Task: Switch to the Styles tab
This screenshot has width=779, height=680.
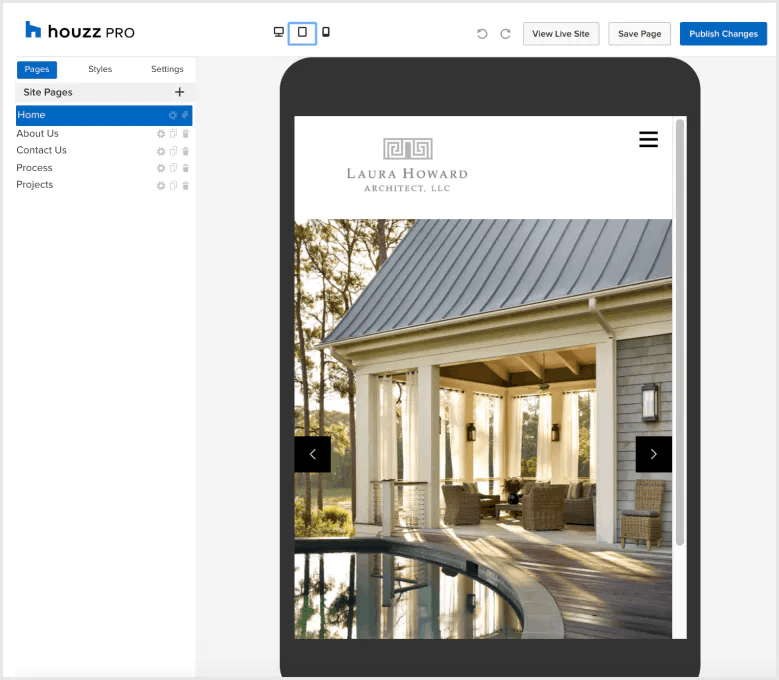Action: (100, 70)
